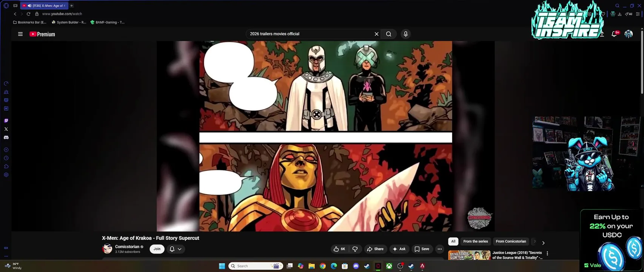Pause the video by clicking player
The image size is (644, 272).
point(325,136)
